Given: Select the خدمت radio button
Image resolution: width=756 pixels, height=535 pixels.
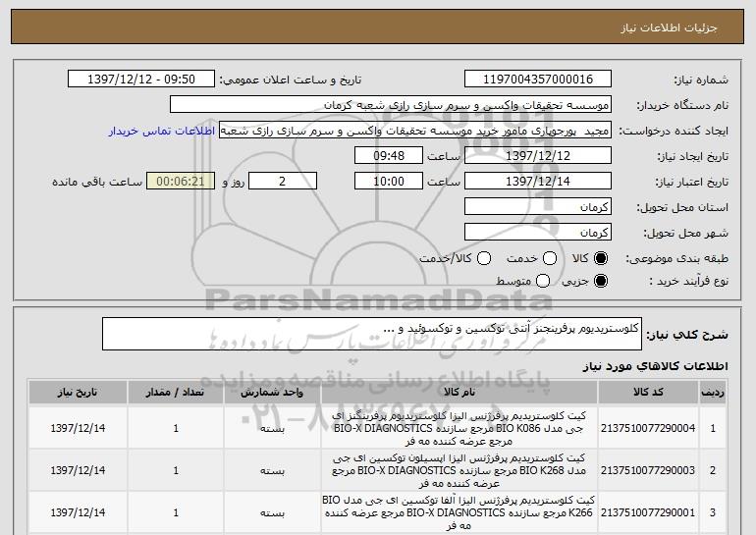Looking at the screenshot, I should click(x=550, y=258).
